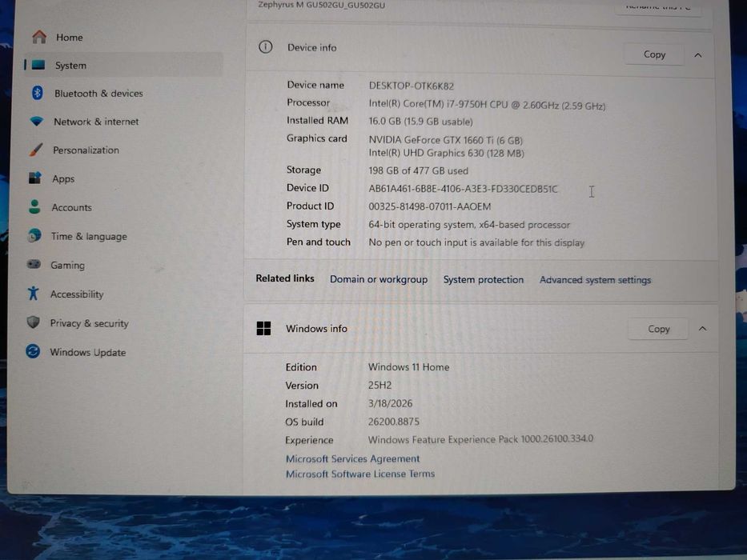Screen dimensions: 747x560
Task: Open the Accessibility figure icon
Action: pyautogui.click(x=33, y=294)
